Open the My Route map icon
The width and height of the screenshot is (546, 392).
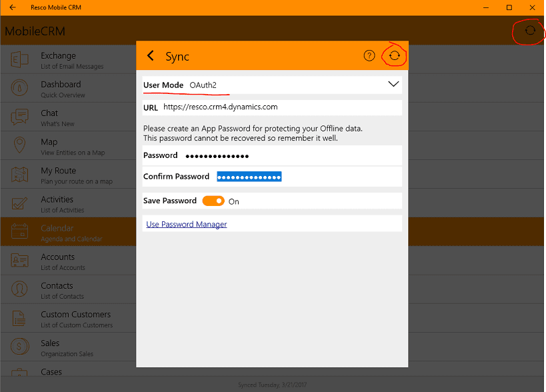[x=19, y=175]
